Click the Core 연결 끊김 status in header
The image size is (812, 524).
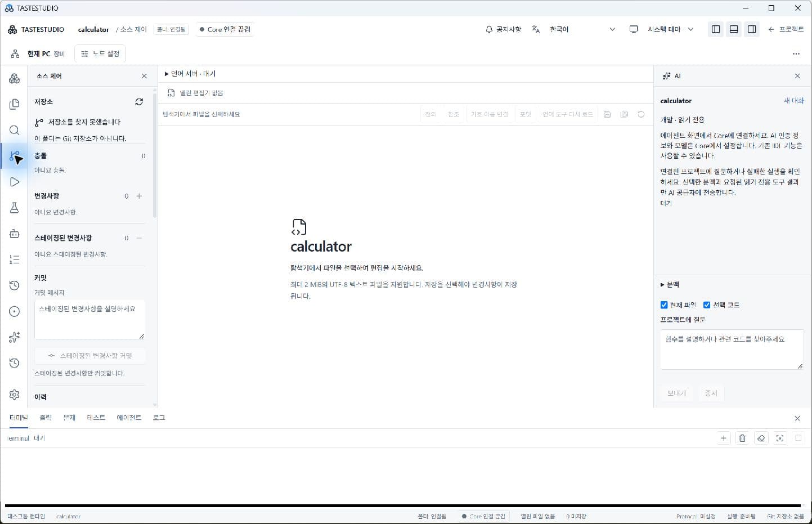click(x=225, y=29)
